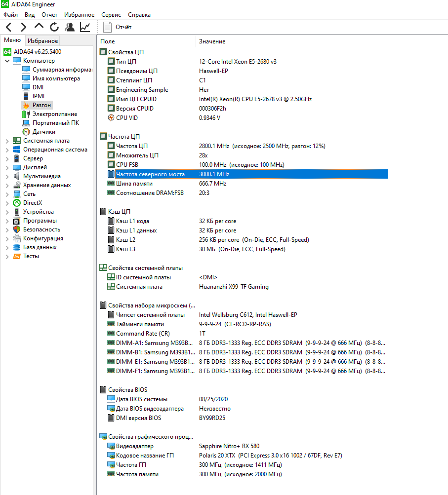Collapse the Компьютер tree node

click(7, 61)
